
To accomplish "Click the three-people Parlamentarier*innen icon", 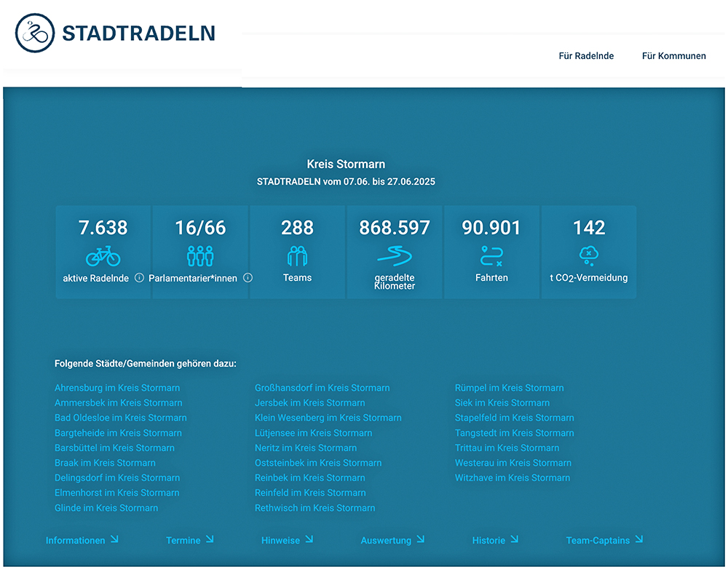I will point(200,255).
